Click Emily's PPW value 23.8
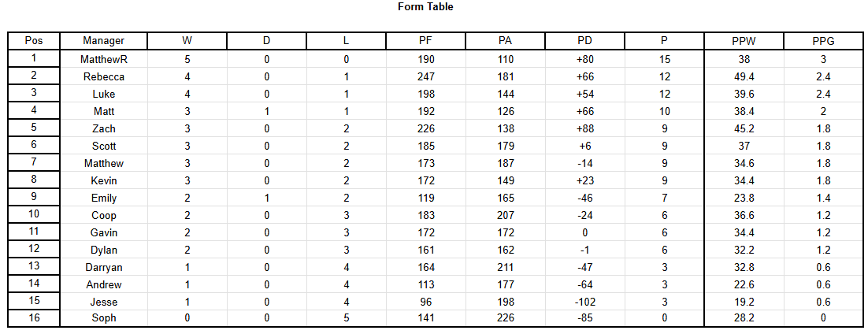 pyautogui.click(x=744, y=198)
